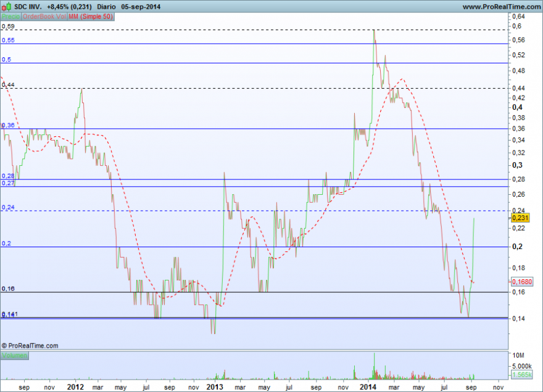Click the 2012 year label on time axis
This screenshot has width=543, height=392.
(x=75, y=387)
